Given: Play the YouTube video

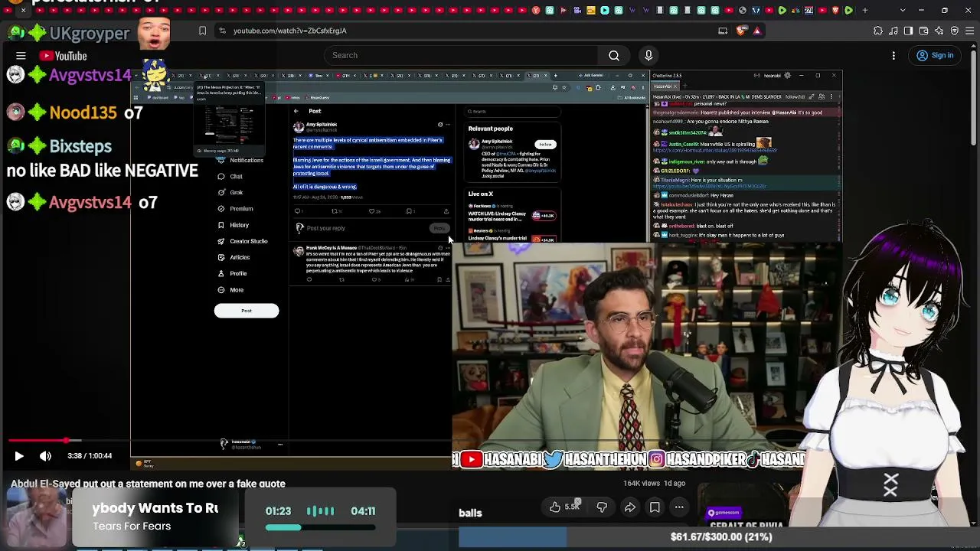Looking at the screenshot, I should click(x=19, y=456).
